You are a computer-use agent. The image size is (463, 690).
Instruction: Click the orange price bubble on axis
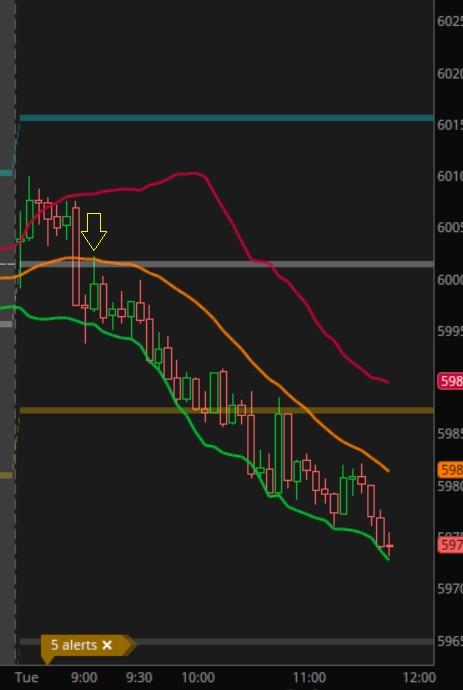click(450, 470)
